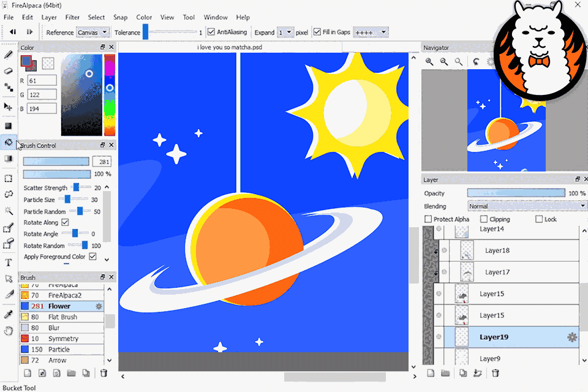588x392 pixels.
Task: Pick the Magic Wand tool
Action: coord(8,211)
